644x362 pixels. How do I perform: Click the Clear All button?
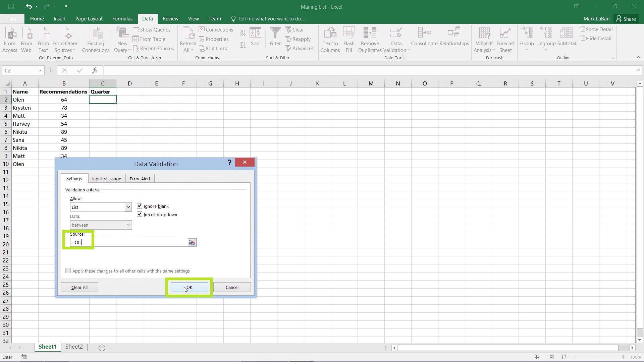point(79,287)
